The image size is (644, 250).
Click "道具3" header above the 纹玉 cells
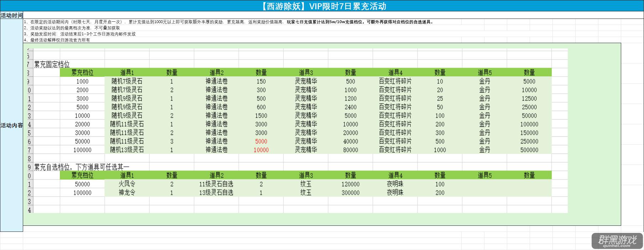[x=306, y=175]
